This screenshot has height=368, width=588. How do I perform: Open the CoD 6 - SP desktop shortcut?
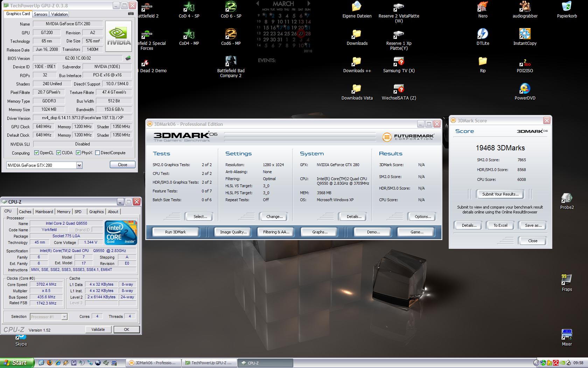(x=231, y=10)
